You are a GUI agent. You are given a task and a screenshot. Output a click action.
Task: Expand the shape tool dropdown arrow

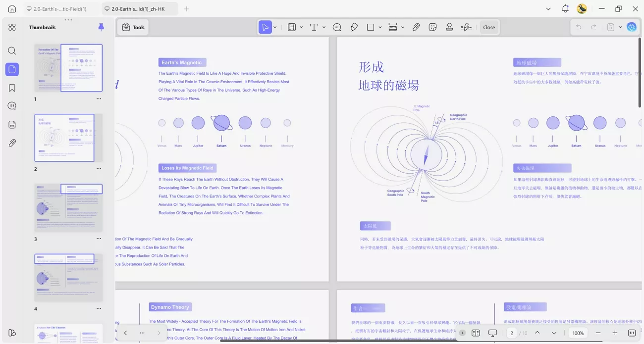[380, 27]
